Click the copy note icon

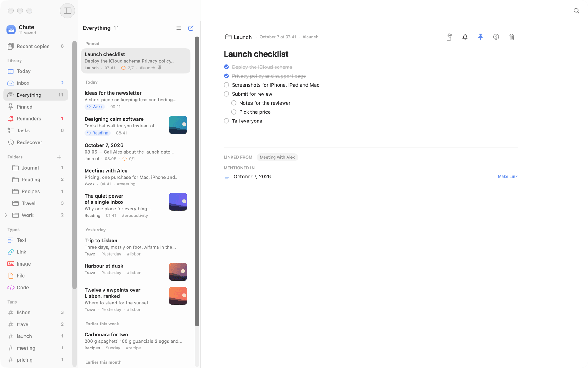pos(449,37)
